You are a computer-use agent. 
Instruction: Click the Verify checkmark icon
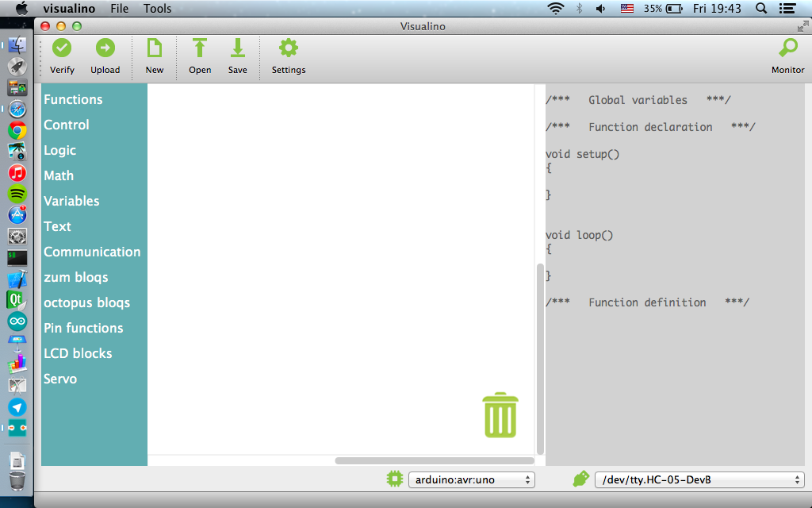tap(62, 48)
